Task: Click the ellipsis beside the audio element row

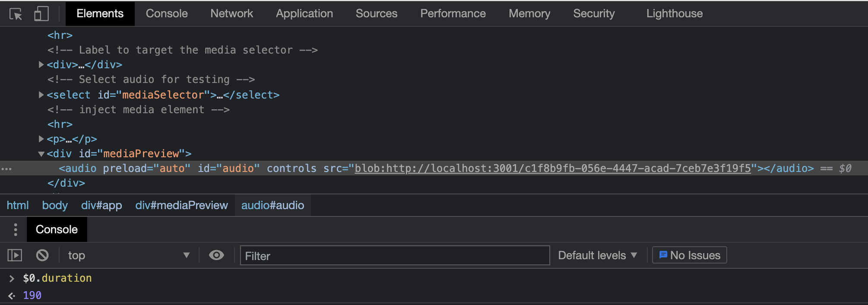Action: pos(6,168)
